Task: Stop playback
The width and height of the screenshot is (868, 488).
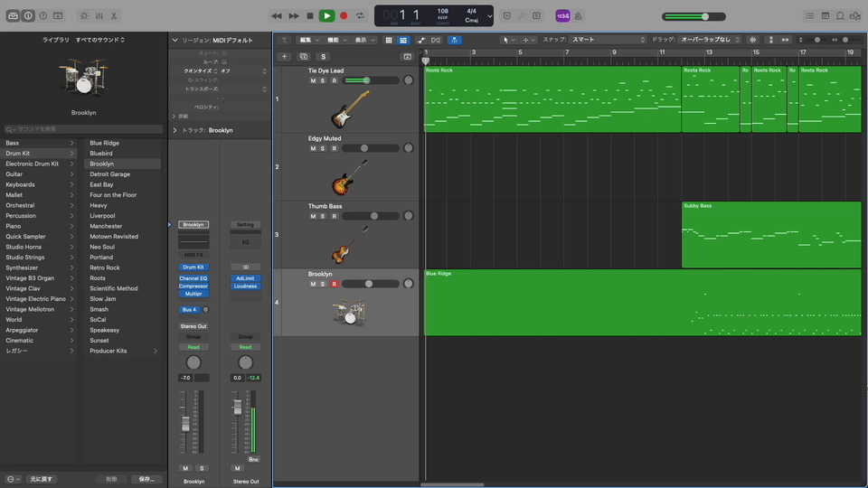Action: point(310,16)
